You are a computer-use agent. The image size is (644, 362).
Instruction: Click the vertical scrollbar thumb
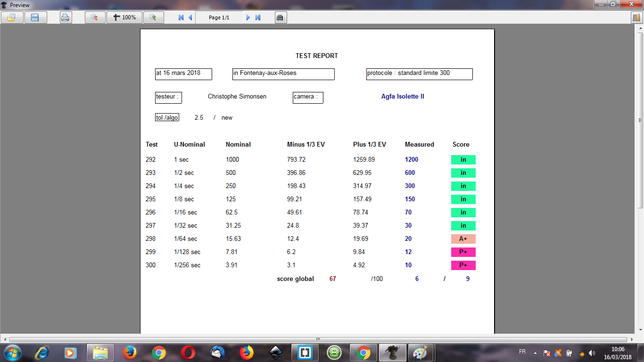[x=640, y=120]
